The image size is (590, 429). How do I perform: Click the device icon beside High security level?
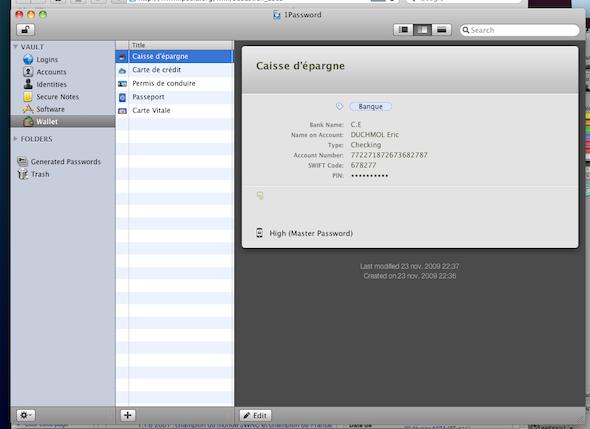coord(259,233)
